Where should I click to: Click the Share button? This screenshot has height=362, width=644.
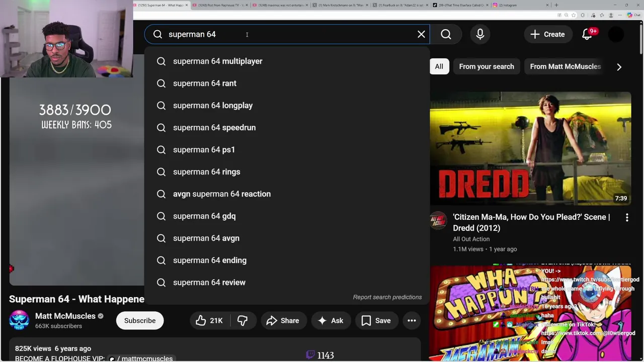click(x=283, y=321)
